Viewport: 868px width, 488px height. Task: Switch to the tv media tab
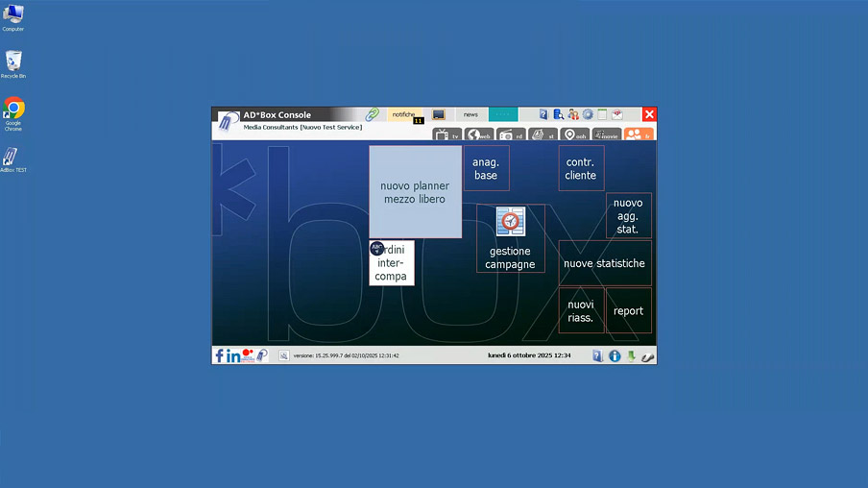[447, 135]
